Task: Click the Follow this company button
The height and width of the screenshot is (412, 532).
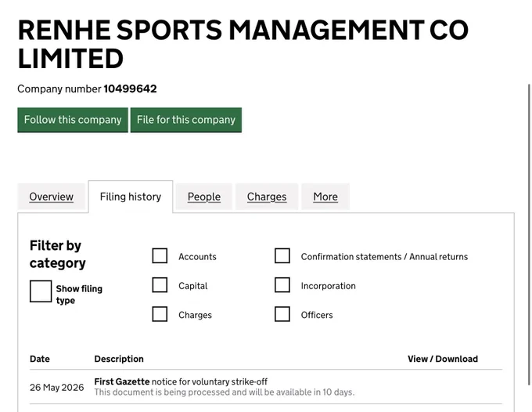Action: click(73, 120)
